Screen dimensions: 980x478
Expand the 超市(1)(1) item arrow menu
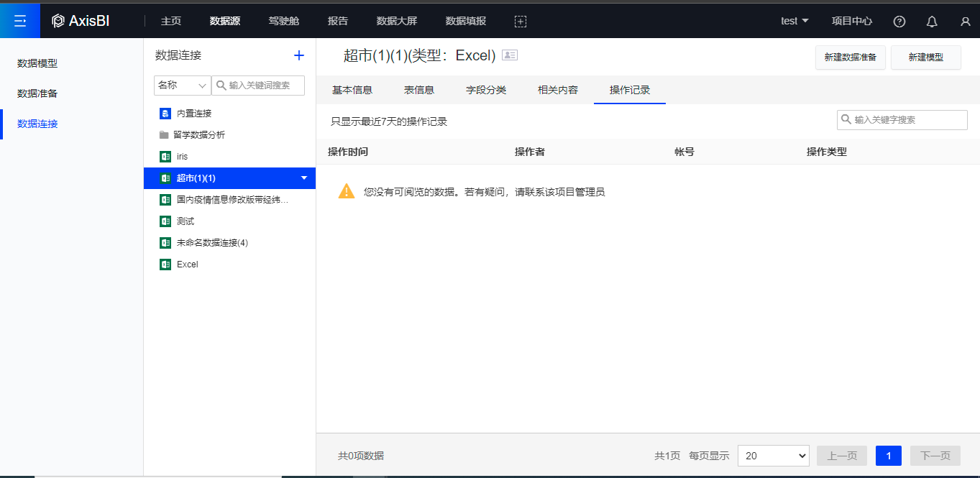click(x=304, y=178)
